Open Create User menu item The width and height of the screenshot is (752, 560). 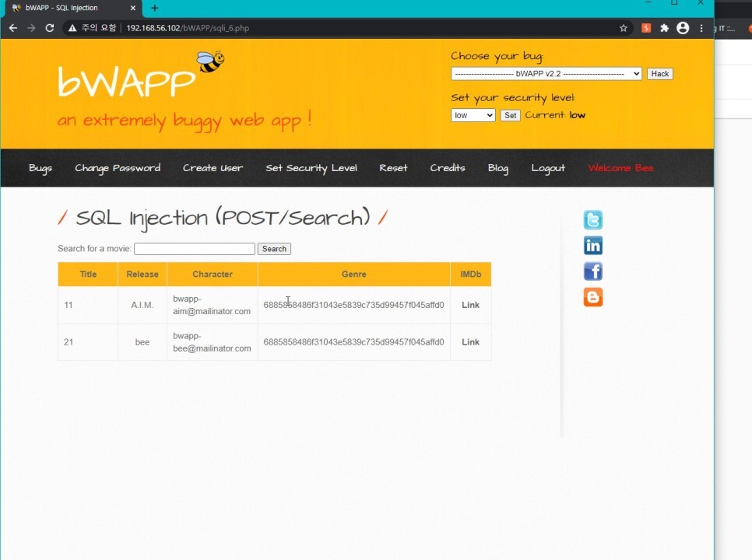213,168
